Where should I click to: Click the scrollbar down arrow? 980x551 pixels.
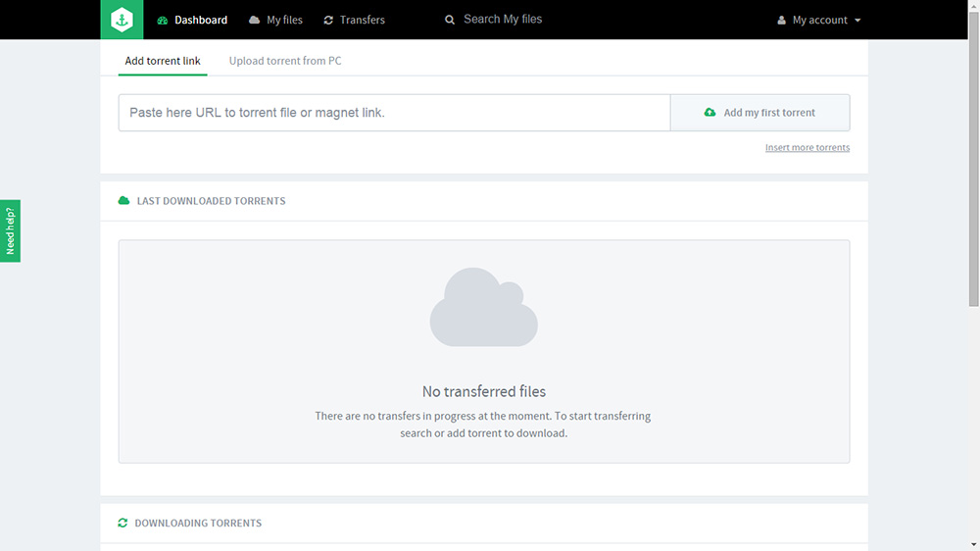[972, 543]
